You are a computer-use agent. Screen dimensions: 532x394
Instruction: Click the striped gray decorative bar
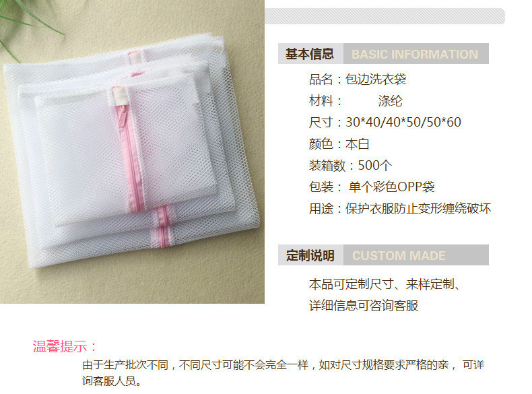[x=385, y=16]
